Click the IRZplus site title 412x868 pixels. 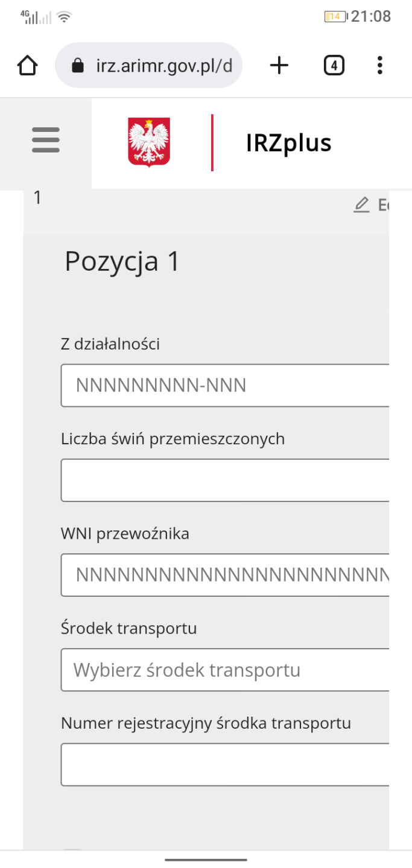(288, 143)
